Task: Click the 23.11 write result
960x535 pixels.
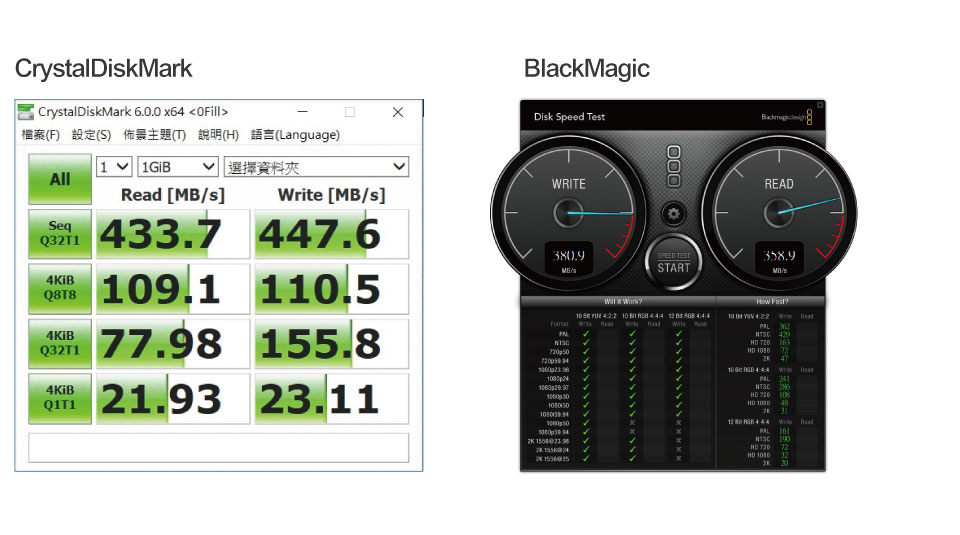Action: 332,398
